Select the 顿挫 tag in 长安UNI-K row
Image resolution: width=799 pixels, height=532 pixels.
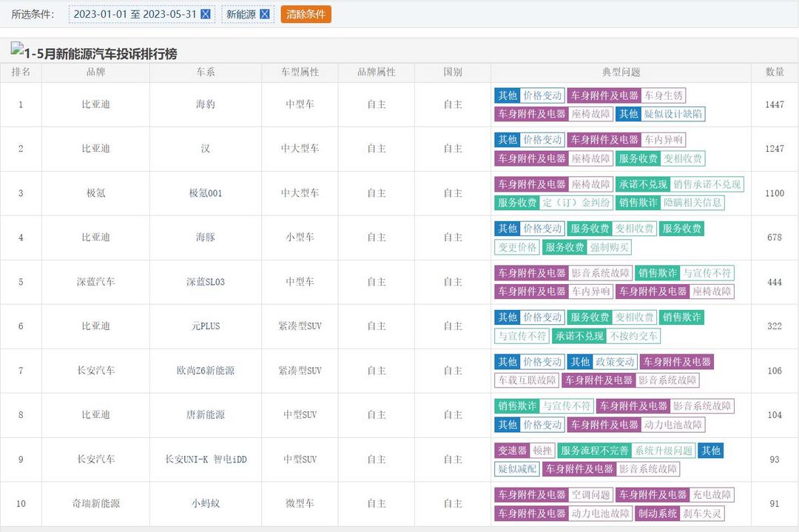click(542, 451)
